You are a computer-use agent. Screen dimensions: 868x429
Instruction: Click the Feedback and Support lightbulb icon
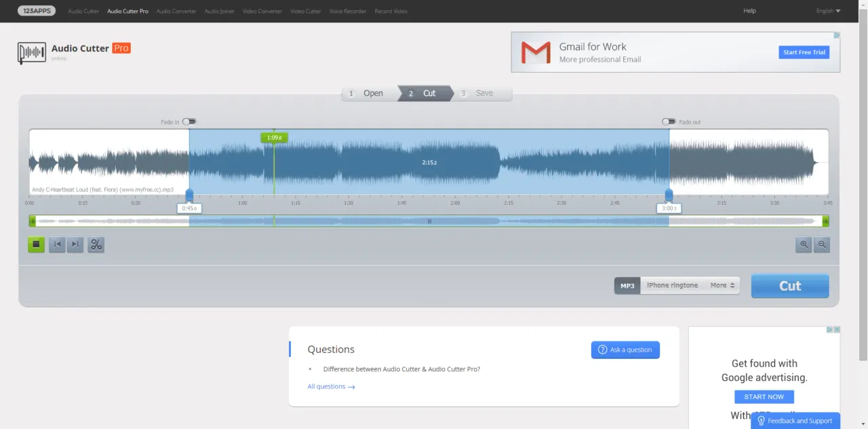pyautogui.click(x=761, y=421)
